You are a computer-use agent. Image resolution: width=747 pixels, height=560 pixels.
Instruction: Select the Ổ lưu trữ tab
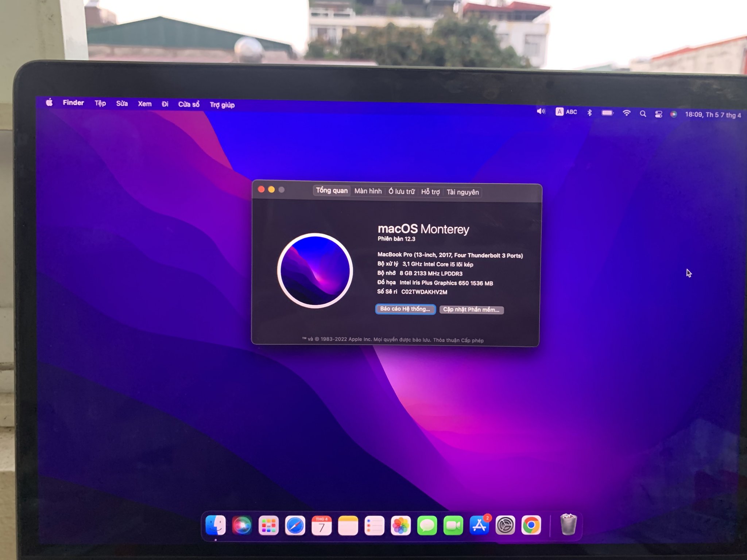pos(401,191)
